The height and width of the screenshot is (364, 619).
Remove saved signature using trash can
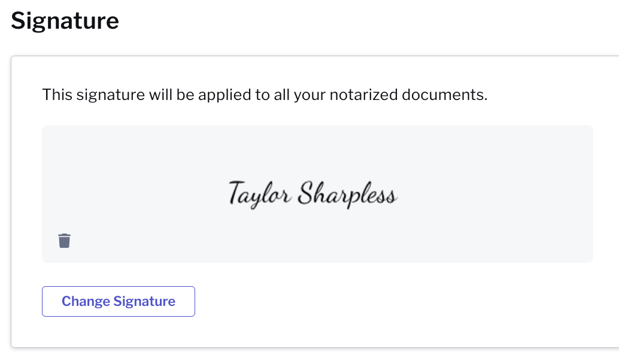coord(64,241)
